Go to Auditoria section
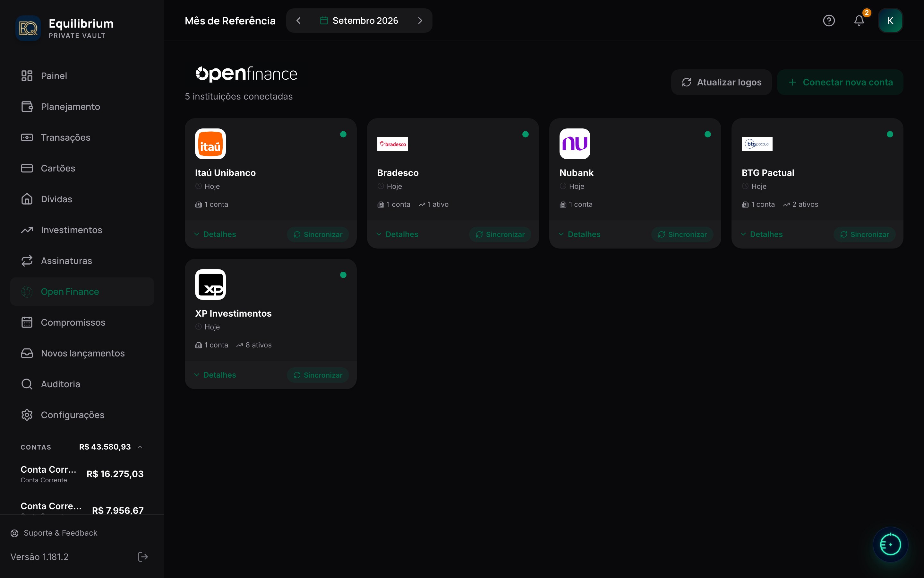The height and width of the screenshot is (578, 924). (x=82, y=384)
